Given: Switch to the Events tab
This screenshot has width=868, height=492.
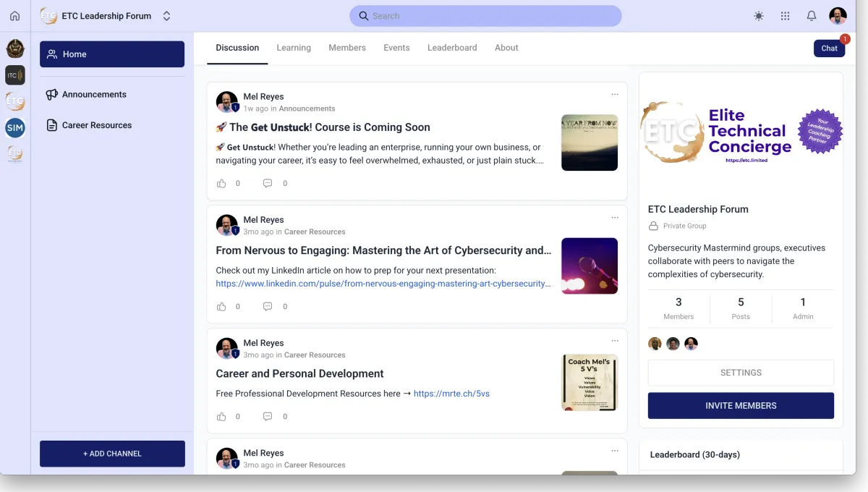Looking at the screenshot, I should point(396,48).
